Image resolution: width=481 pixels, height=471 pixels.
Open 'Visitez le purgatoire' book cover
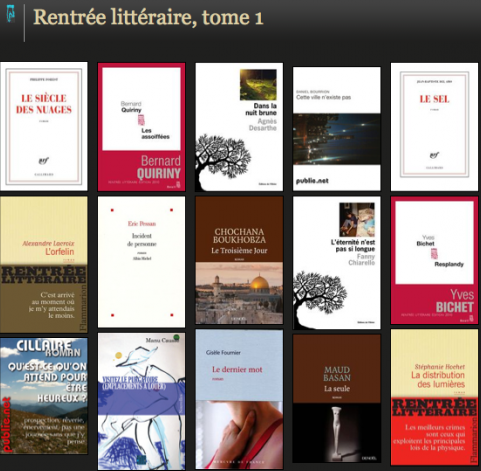click(141, 401)
